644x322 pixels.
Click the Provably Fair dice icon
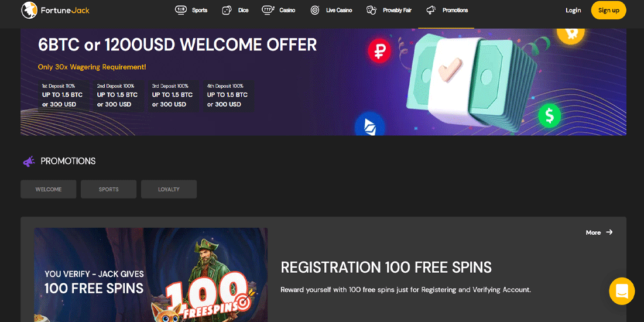pos(371,11)
